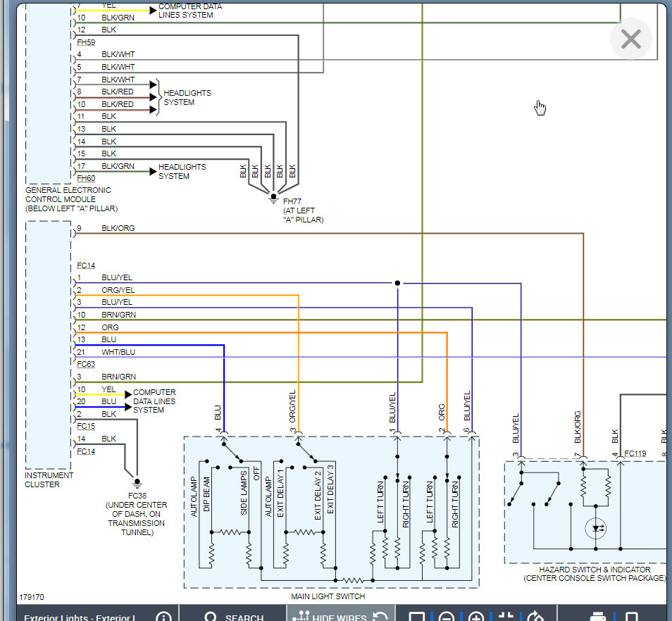The image size is (672, 621).
Task: Click the collapse-to-fit arrows icon
Action: click(506, 617)
